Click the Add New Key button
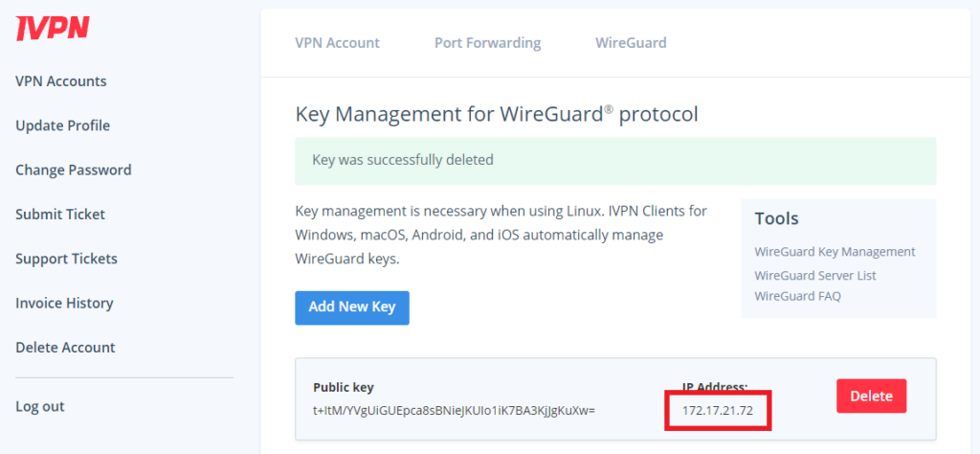This screenshot has width=980, height=454. tap(352, 307)
